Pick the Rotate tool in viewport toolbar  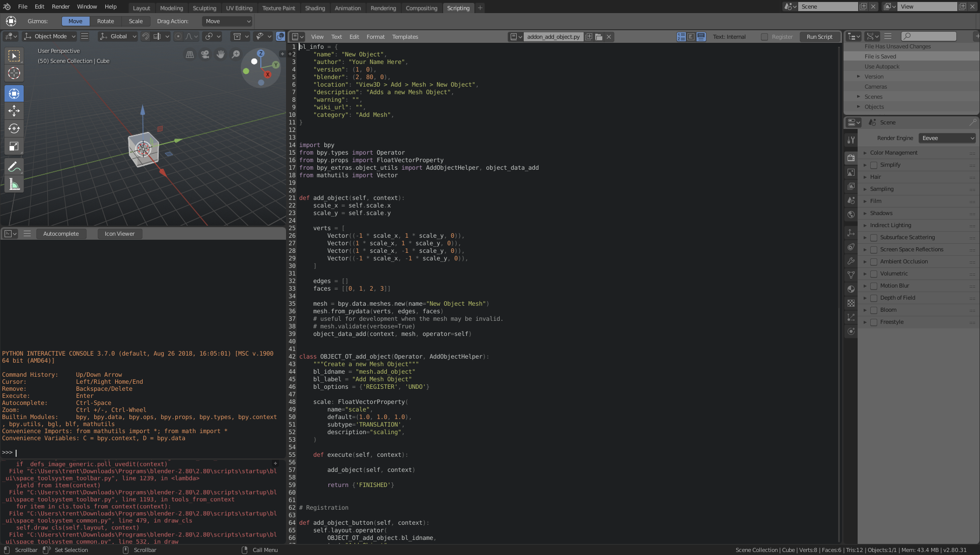14,128
